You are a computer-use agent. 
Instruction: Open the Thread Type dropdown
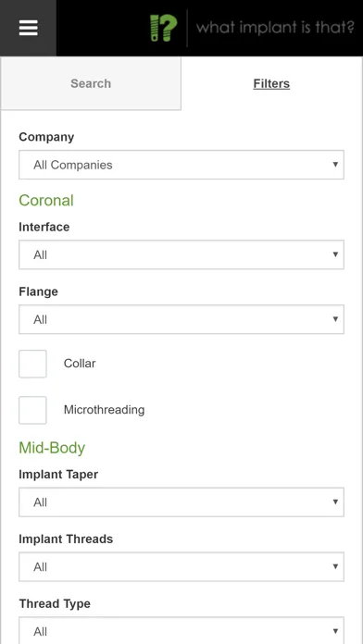pos(181,630)
